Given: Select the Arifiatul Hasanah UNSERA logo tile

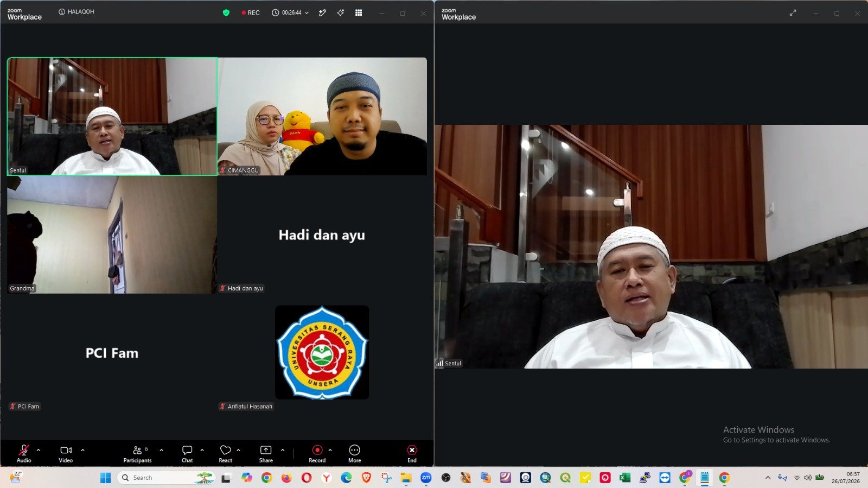Looking at the screenshot, I should 322,353.
